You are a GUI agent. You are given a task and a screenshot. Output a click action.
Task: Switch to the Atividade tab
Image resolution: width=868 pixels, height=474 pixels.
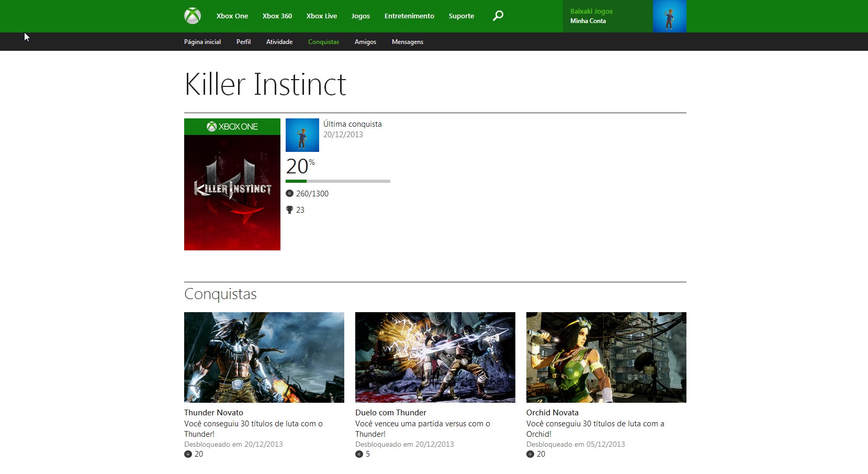[x=279, y=42]
